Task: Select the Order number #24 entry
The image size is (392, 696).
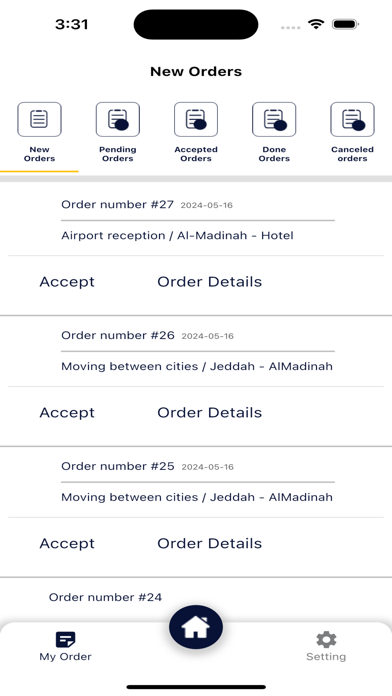Action: 105,597
